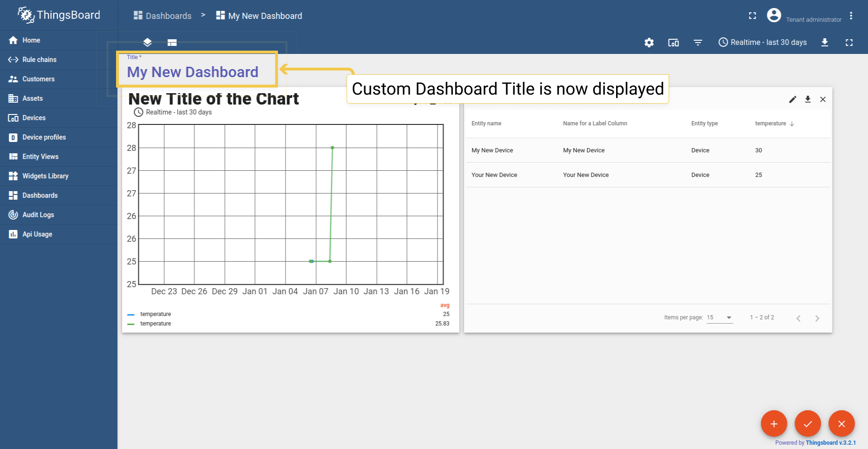Image resolution: width=868 pixels, height=449 pixels.
Task: Open Entity Views page
Action: tap(59, 157)
